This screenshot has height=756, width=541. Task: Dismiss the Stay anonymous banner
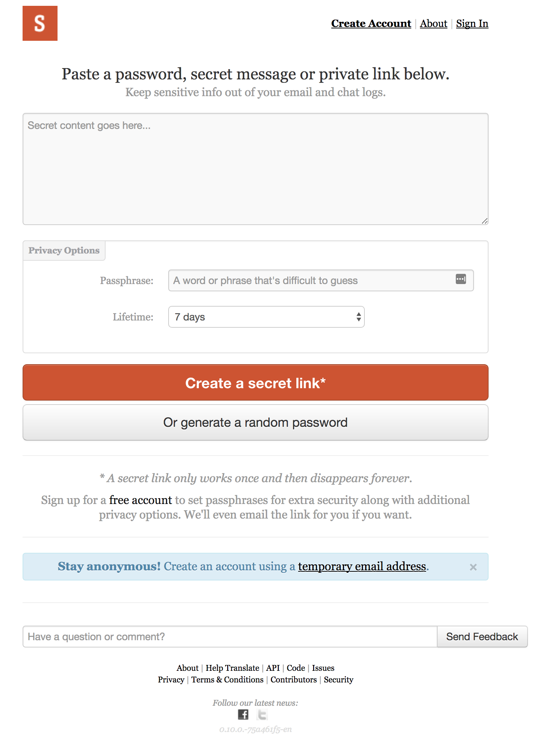[473, 567]
